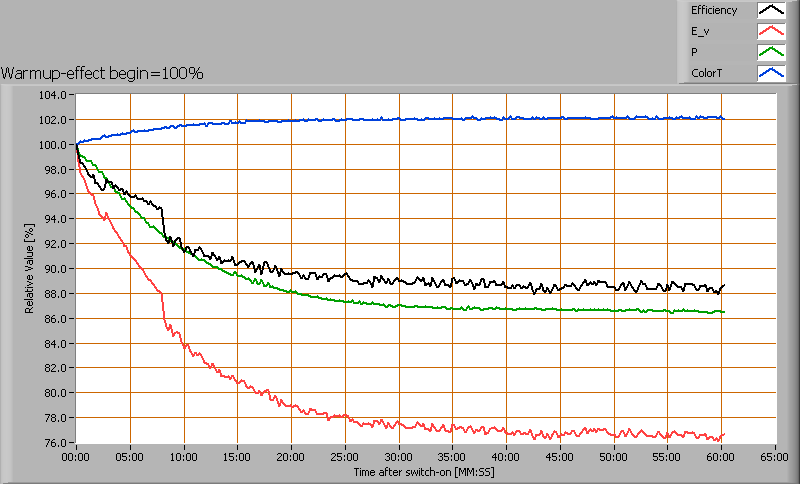Click the 88.0 tick label on Y-axis

tap(55, 294)
